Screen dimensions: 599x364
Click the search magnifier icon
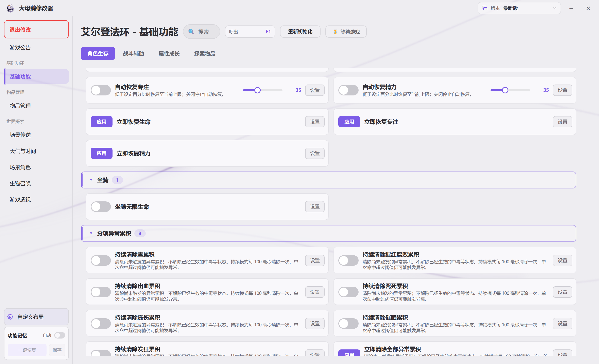[191, 32]
